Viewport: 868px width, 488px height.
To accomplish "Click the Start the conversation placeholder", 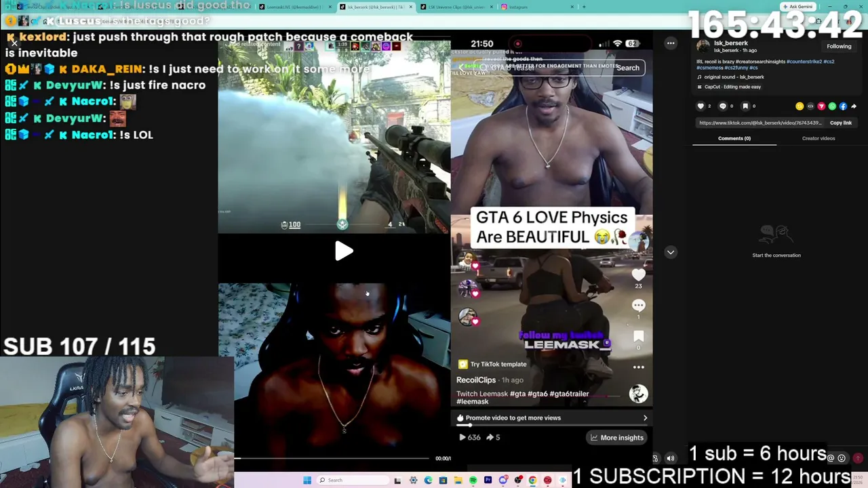I will pos(776,256).
